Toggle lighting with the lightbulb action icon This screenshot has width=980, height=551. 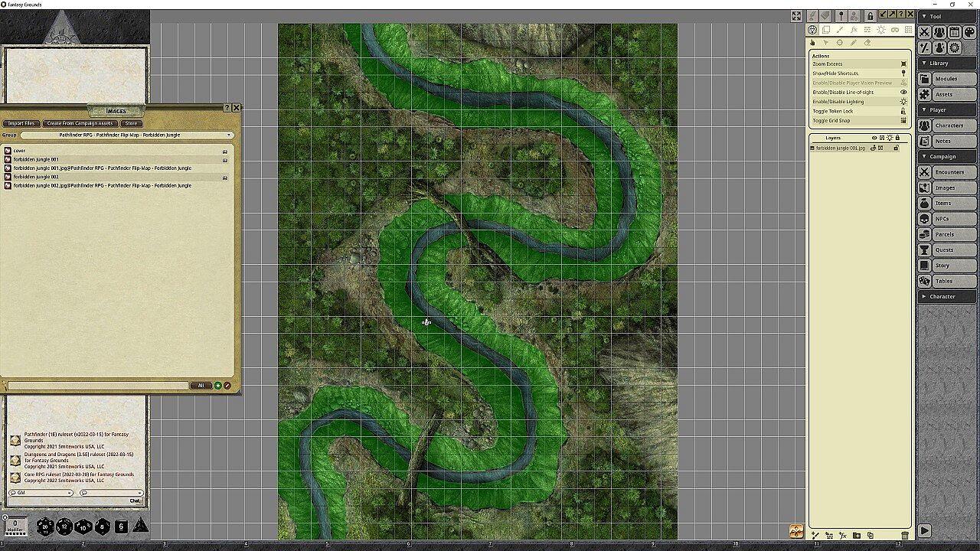pyautogui.click(x=903, y=102)
